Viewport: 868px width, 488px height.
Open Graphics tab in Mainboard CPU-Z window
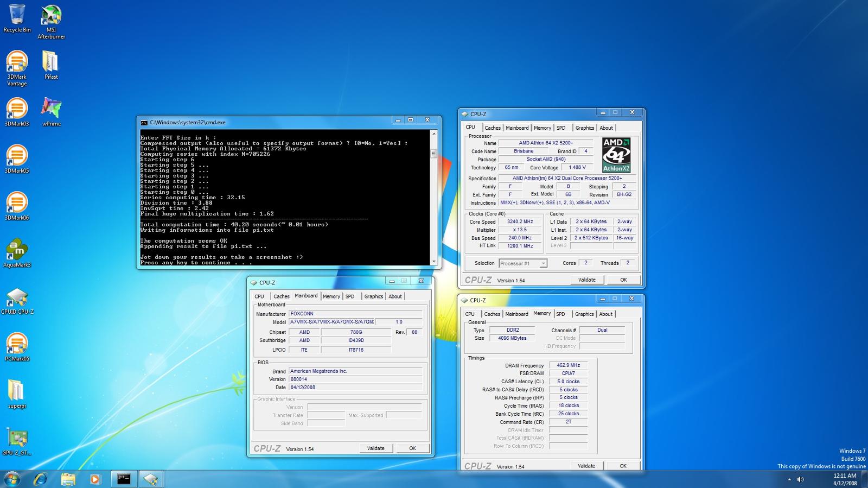374,296
